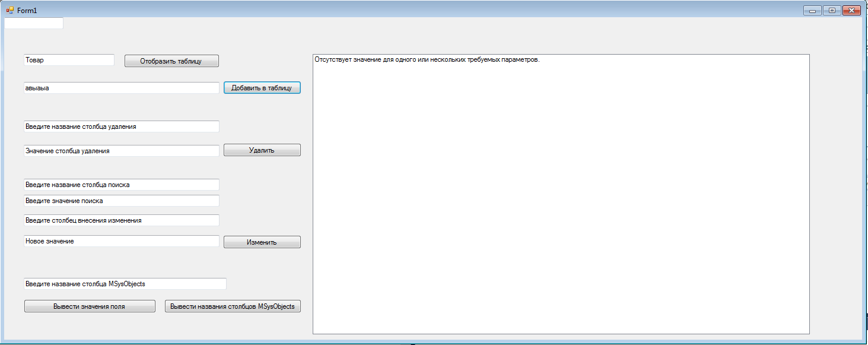Click the error message text in output box
The width and height of the screenshot is (868, 345).
click(427, 60)
